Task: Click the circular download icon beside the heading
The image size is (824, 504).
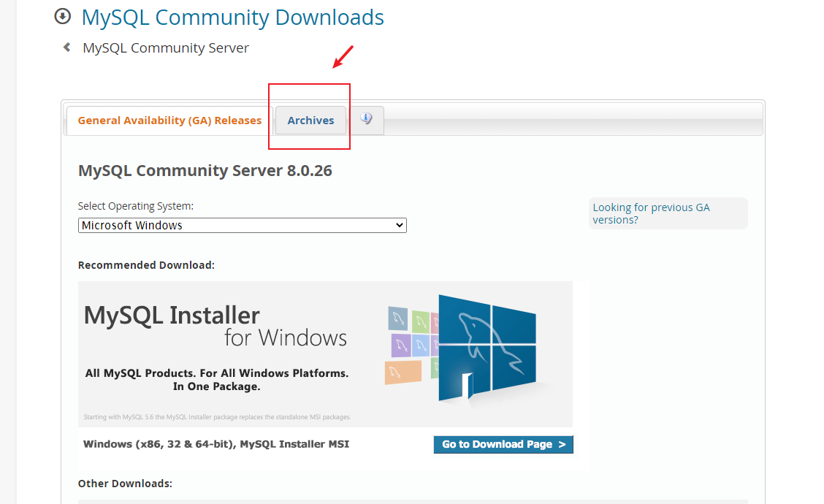Action: 62,15
